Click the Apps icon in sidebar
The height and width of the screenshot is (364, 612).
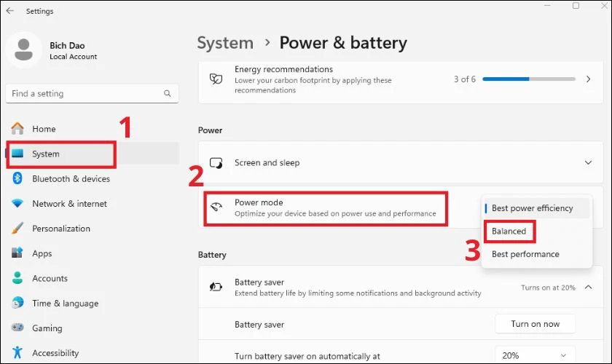coord(17,253)
